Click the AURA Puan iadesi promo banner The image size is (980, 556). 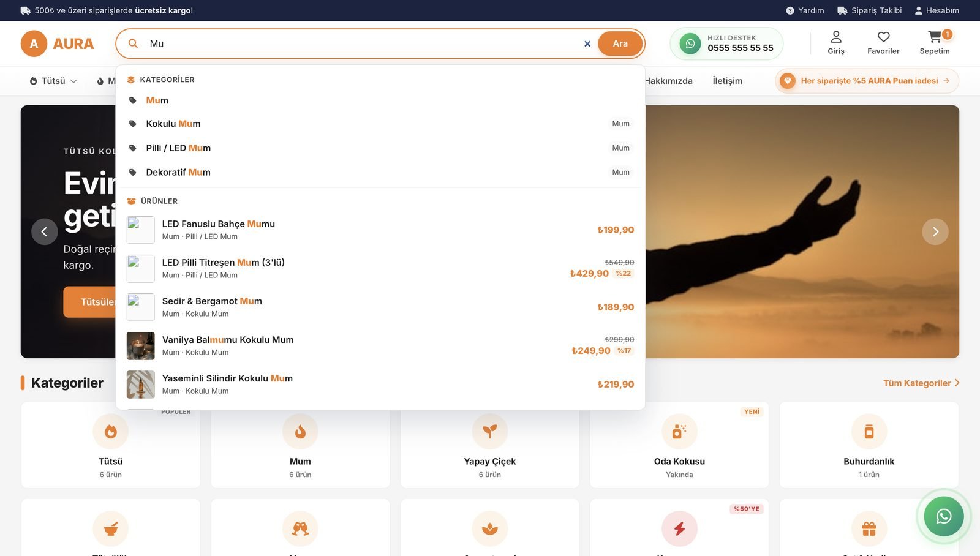867,81
